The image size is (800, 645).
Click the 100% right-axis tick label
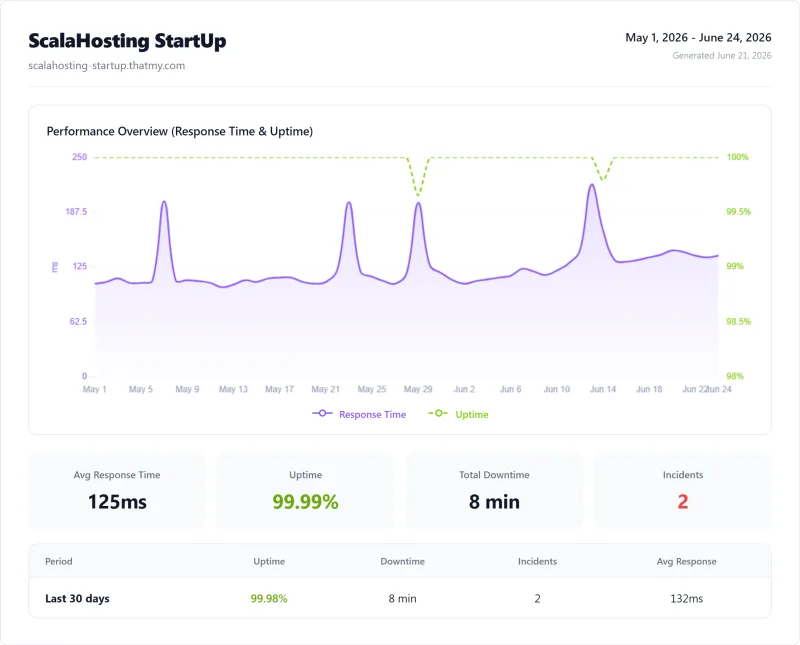[x=737, y=157]
